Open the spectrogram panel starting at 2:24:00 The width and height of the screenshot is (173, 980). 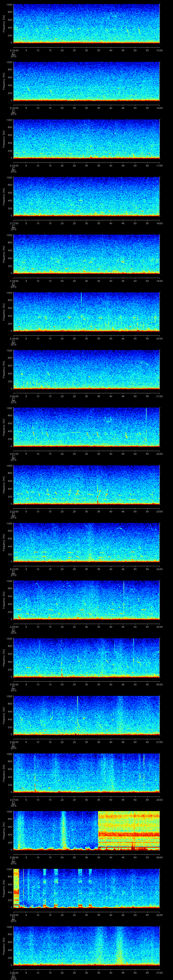(x=86, y=600)
